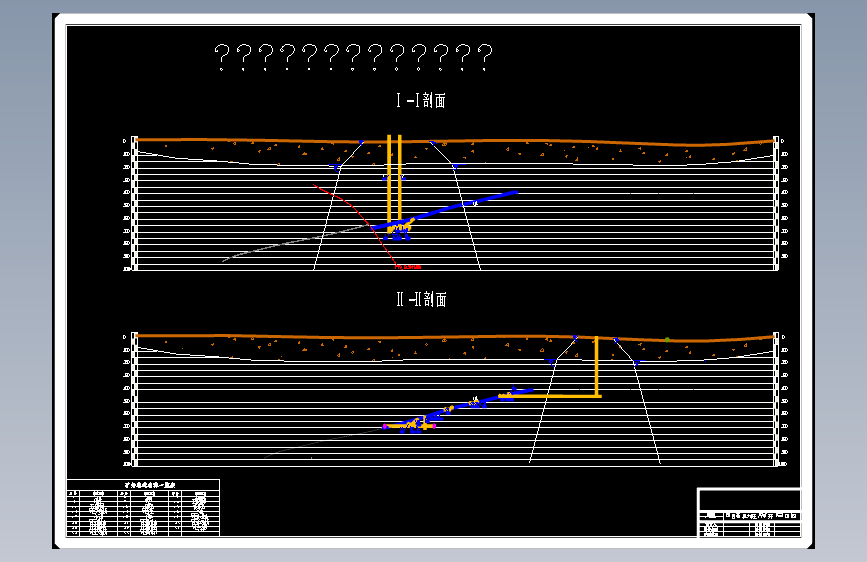
Task: Click the green marker on the Ⅱ-Ⅱ surface line
Action: pos(667,340)
